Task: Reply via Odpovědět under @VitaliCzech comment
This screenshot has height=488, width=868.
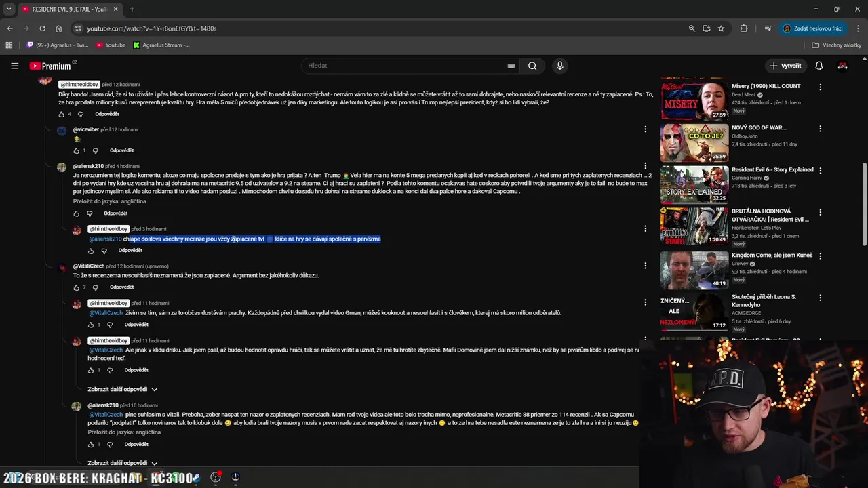Action: (x=121, y=287)
